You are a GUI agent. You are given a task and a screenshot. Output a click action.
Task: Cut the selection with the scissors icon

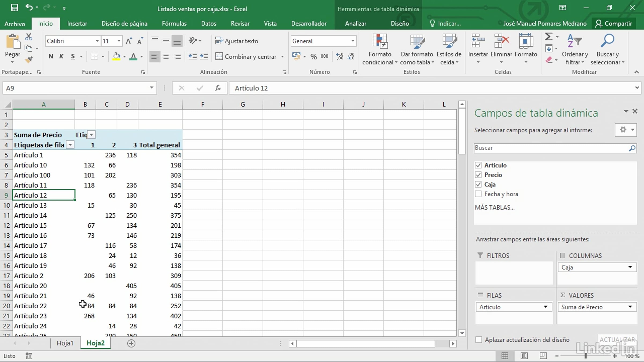[x=28, y=37]
